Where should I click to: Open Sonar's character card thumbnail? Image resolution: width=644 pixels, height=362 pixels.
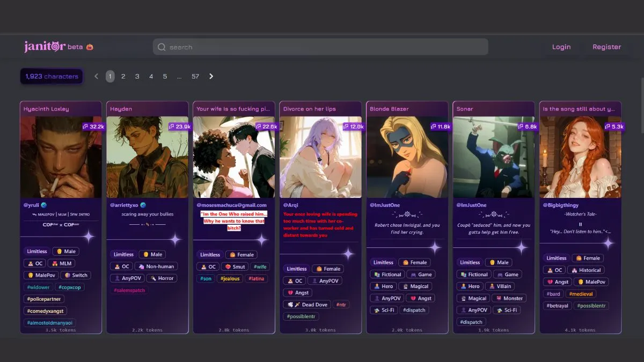pyautogui.click(x=494, y=157)
